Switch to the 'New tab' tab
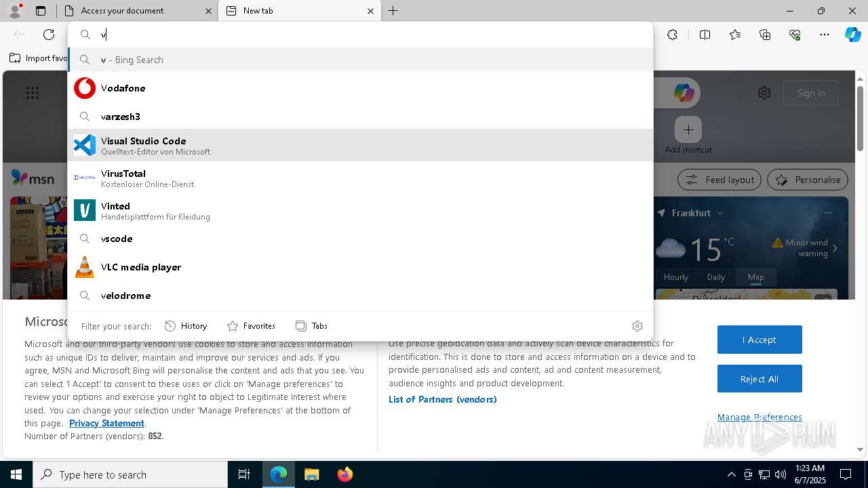Screen dimensions: 868x488 click(x=300, y=11)
